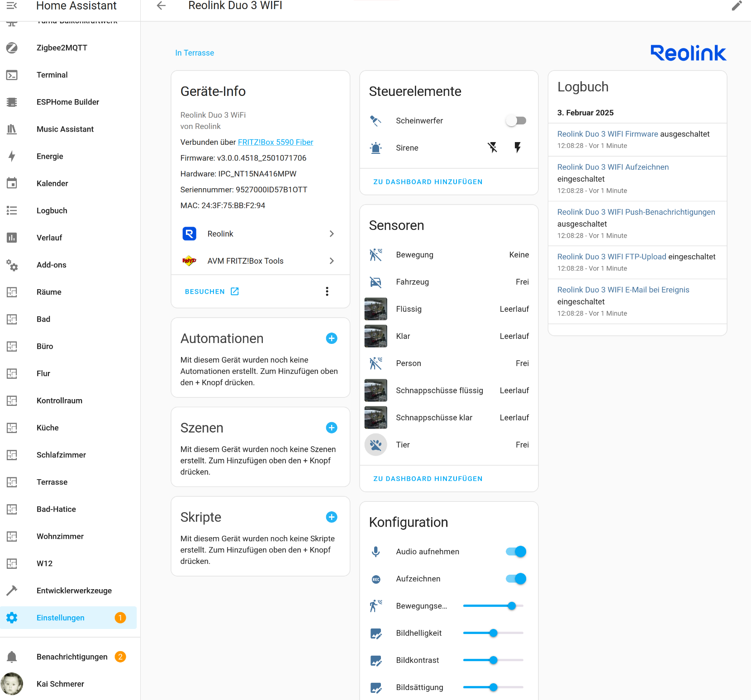Add a new script with the plus icon
The image size is (751, 700).
tap(332, 517)
